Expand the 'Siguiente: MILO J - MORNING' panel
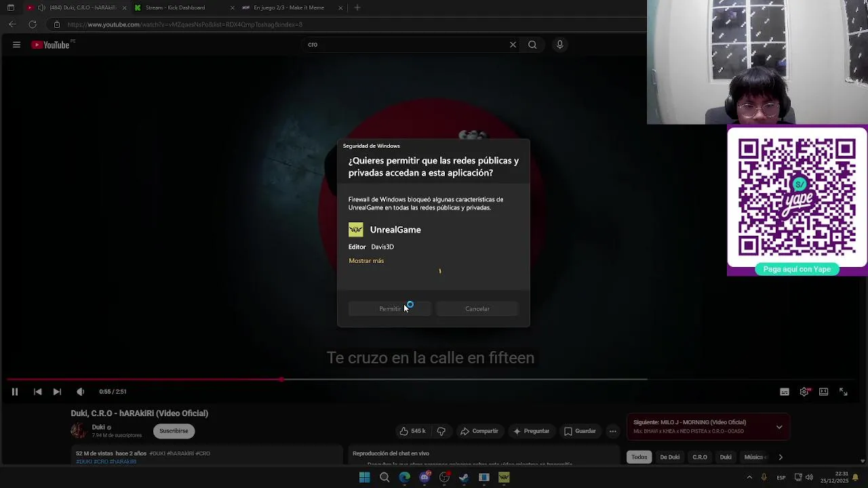This screenshot has width=868, height=488. (x=779, y=427)
